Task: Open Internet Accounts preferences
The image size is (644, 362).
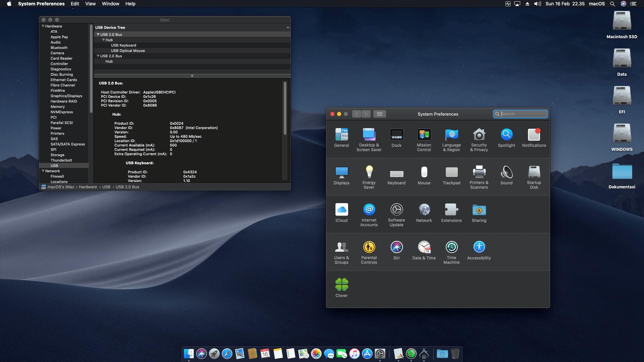Action: [x=369, y=215]
